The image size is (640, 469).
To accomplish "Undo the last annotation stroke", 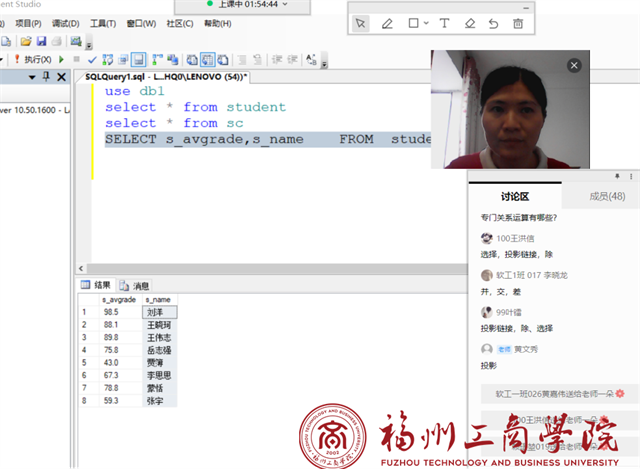I will pyautogui.click(x=494, y=23).
